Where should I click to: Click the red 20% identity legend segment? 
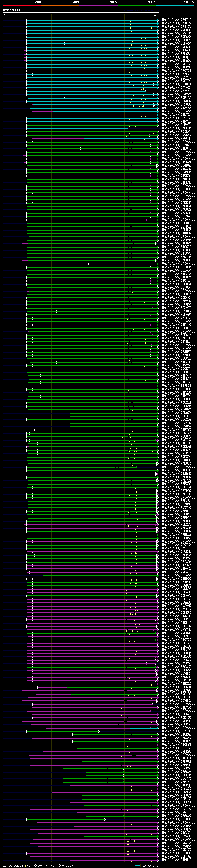(22, 6)
